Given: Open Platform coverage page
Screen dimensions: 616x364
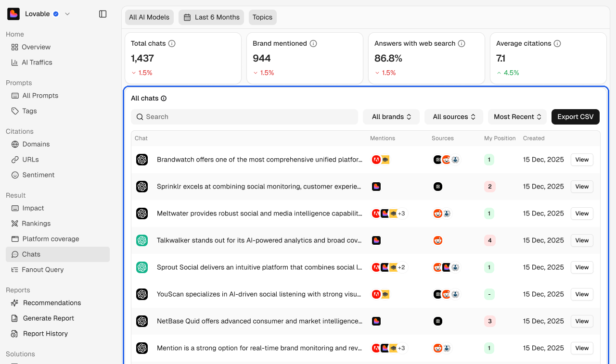Looking at the screenshot, I should (x=45, y=239).
